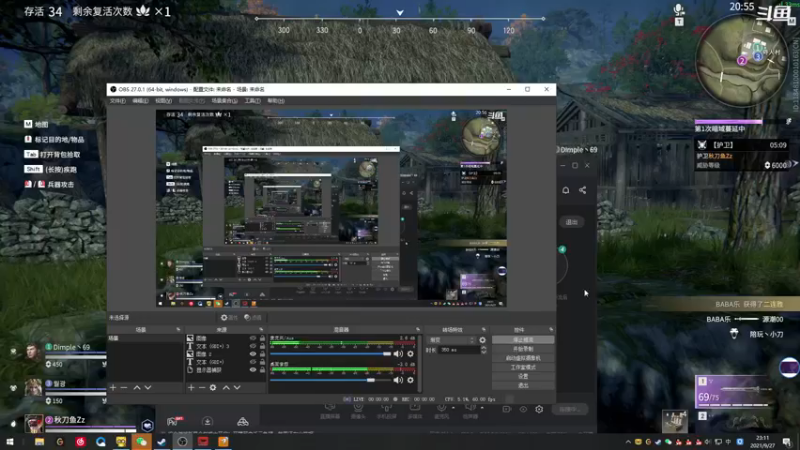
Task: Click the eye icon in streaming app bottom bar
Action: [x=523, y=409]
